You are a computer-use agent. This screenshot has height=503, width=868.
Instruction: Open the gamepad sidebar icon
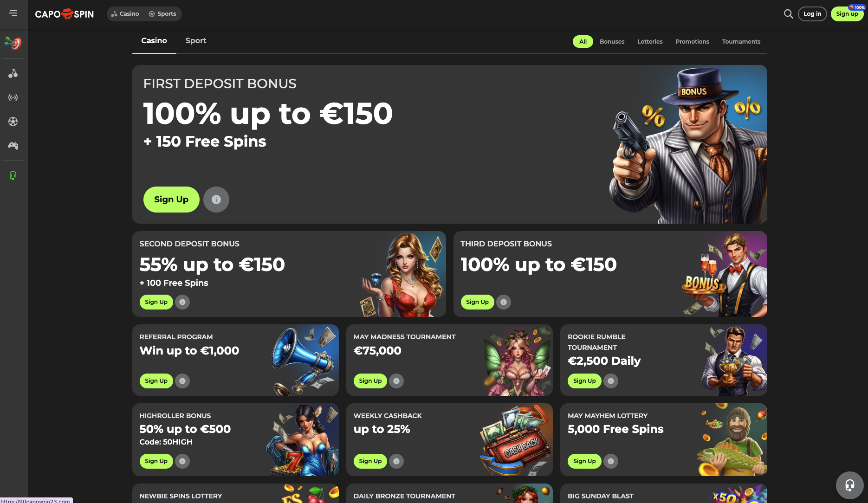coord(13,146)
